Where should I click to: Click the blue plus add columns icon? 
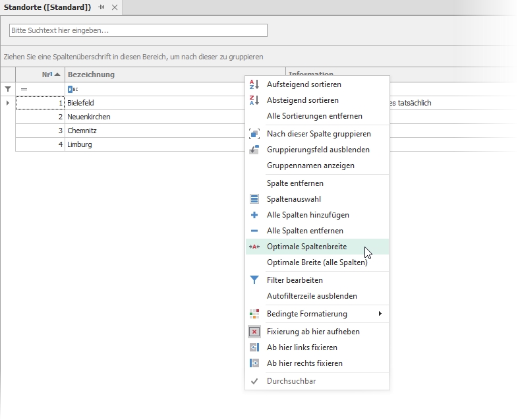pyautogui.click(x=254, y=215)
